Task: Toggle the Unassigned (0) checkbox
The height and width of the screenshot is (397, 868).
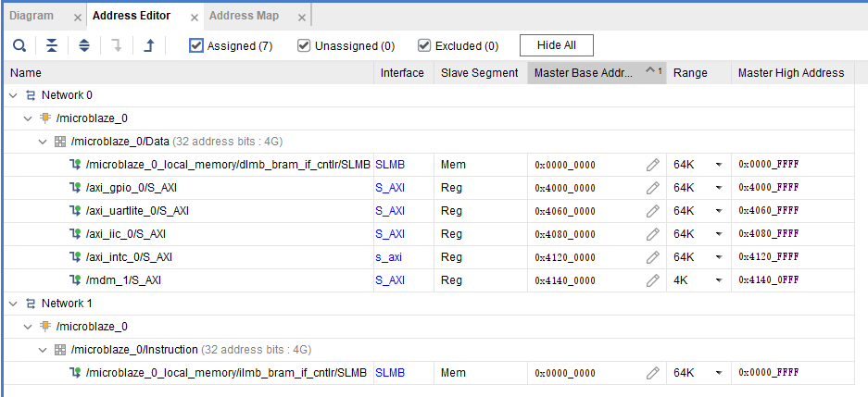Action: click(x=303, y=45)
